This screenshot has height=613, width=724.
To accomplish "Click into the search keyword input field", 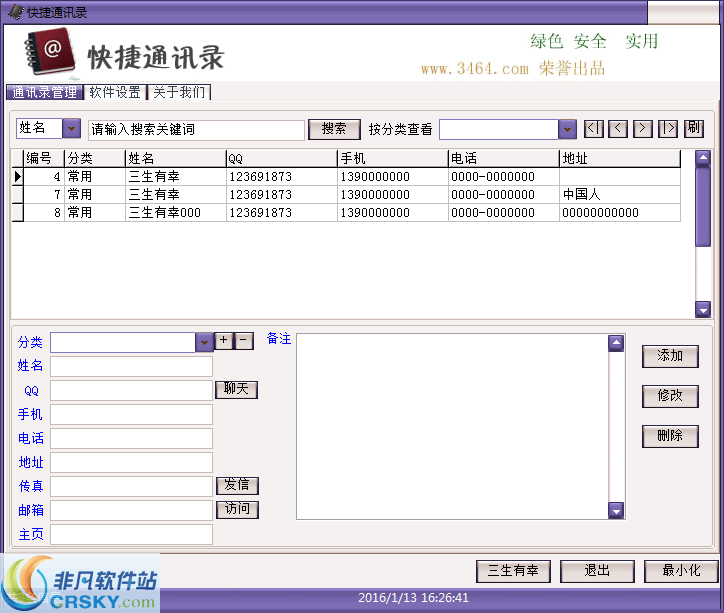I will [x=196, y=130].
